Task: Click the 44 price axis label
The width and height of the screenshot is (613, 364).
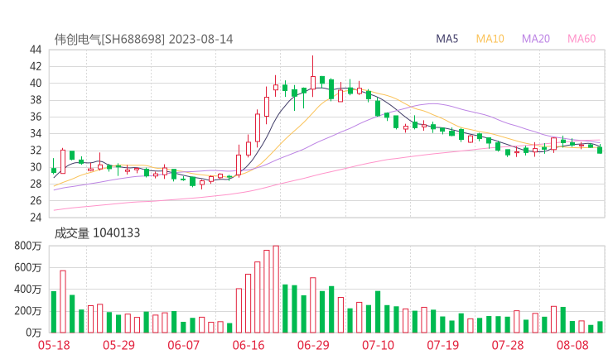Action: [35, 50]
